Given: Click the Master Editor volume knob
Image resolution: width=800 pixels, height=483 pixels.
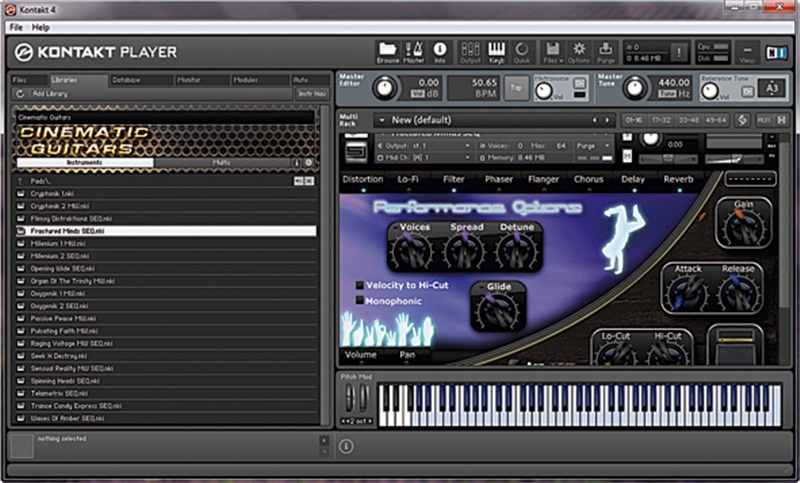Looking at the screenshot, I should pyautogui.click(x=384, y=87).
